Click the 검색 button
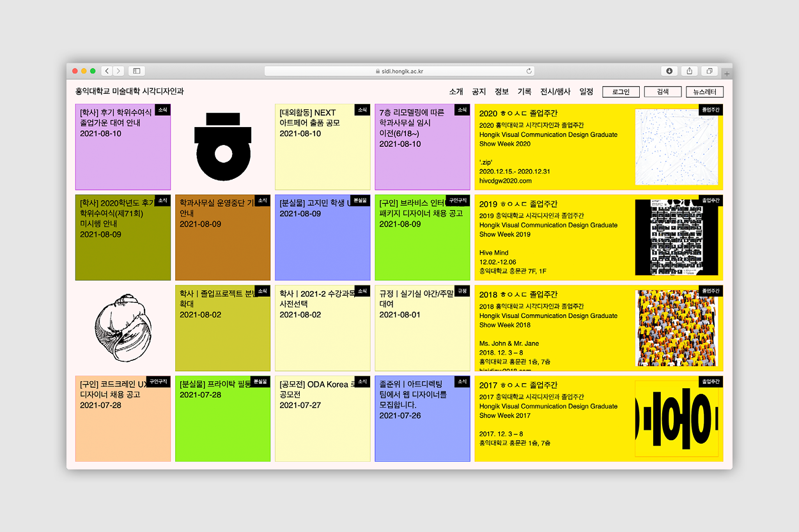This screenshot has height=532, width=799. (x=663, y=92)
